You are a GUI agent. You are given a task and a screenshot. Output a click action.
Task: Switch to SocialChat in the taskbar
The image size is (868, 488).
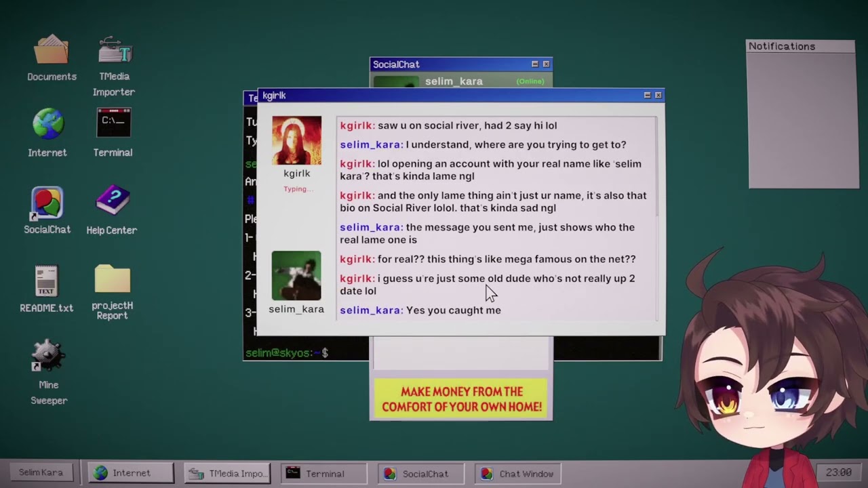(x=420, y=473)
